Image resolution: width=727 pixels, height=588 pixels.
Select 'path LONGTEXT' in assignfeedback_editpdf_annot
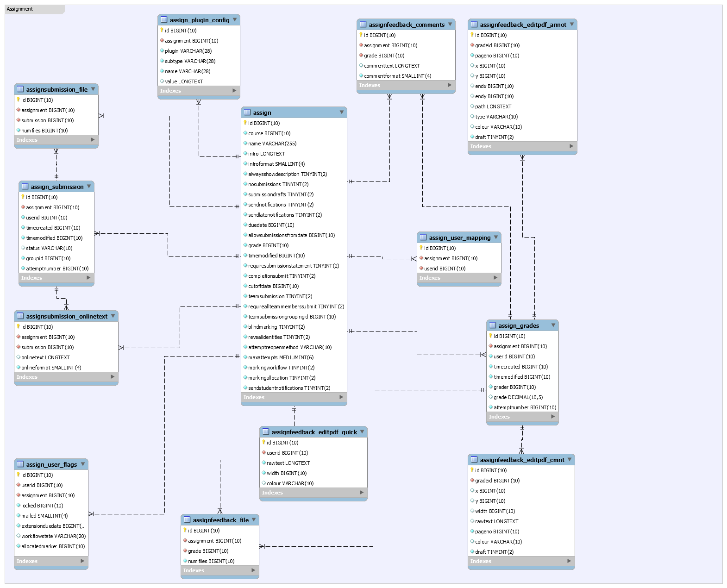(522, 106)
